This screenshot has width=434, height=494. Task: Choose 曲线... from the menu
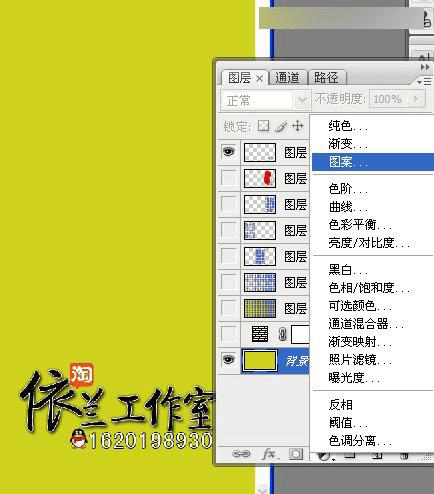coord(373,207)
